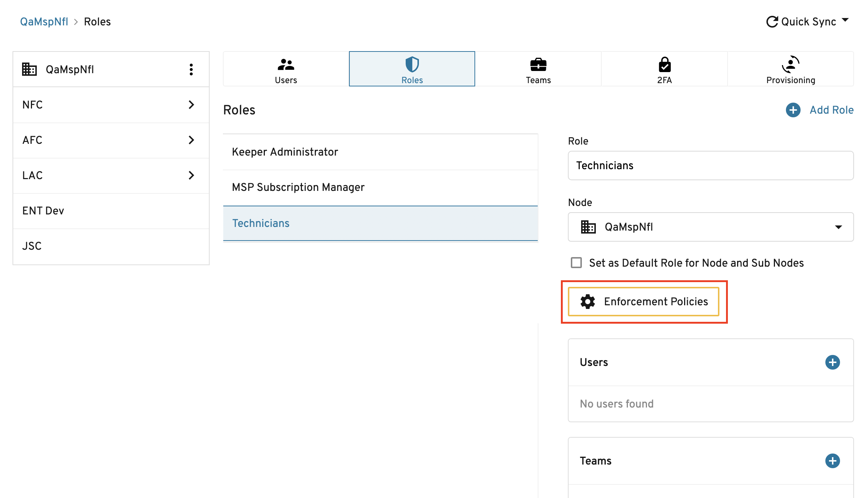The image size is (868, 498).
Task: Add a team with the Teams plus icon
Action: pos(832,461)
